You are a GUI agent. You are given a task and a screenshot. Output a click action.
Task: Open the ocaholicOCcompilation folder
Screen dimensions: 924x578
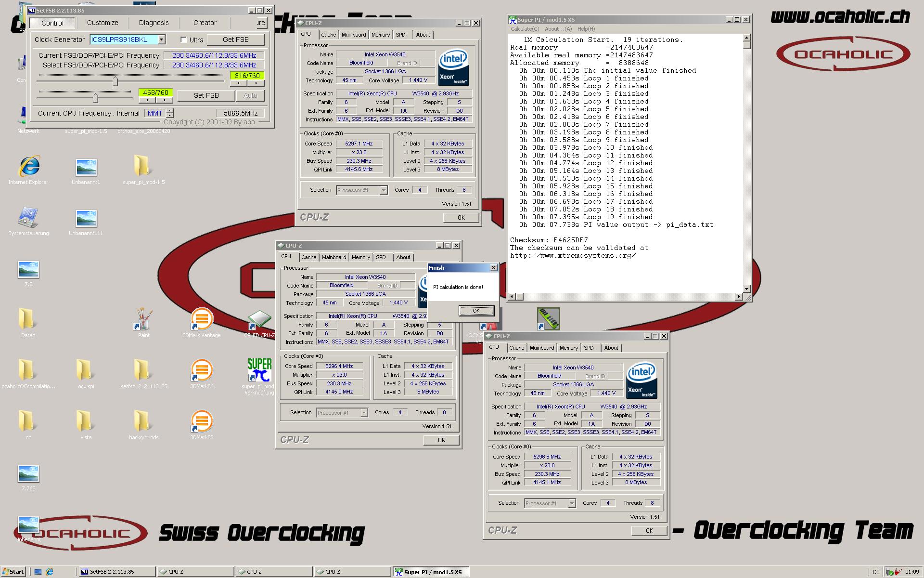(27, 370)
